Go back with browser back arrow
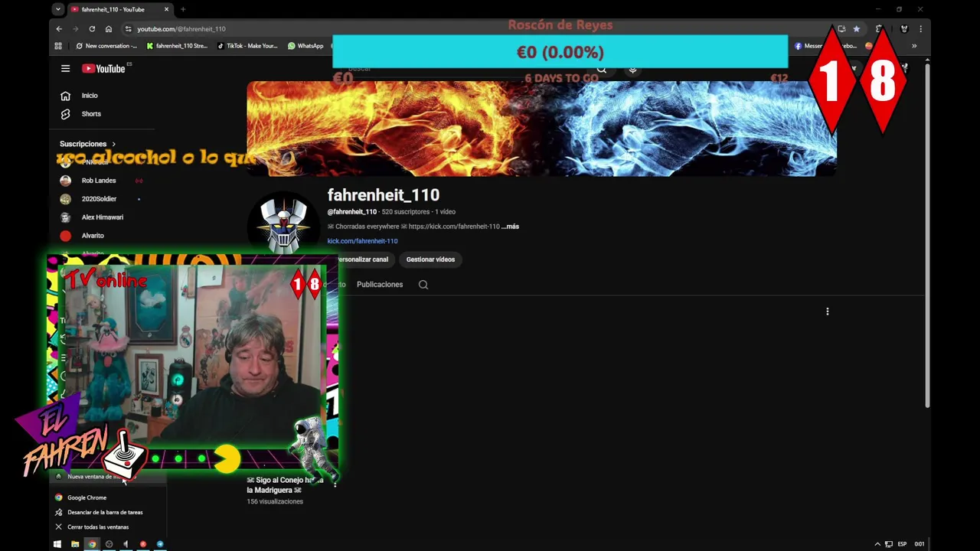 (x=59, y=29)
